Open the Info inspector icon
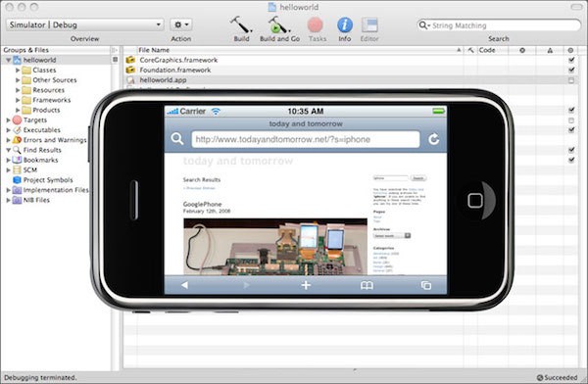Viewport: 588px width, 384px height. coord(345,25)
